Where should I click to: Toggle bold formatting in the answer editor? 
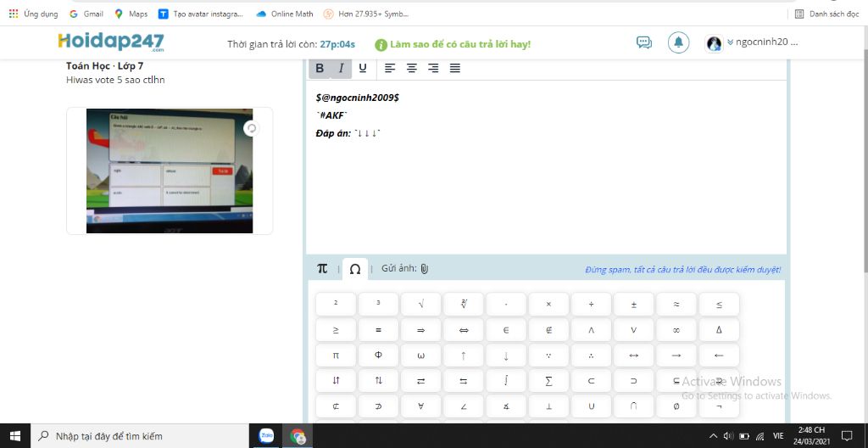(x=320, y=68)
